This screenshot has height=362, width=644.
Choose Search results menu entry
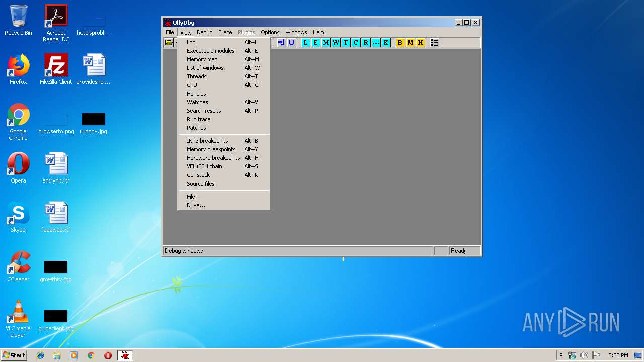[224, 111]
